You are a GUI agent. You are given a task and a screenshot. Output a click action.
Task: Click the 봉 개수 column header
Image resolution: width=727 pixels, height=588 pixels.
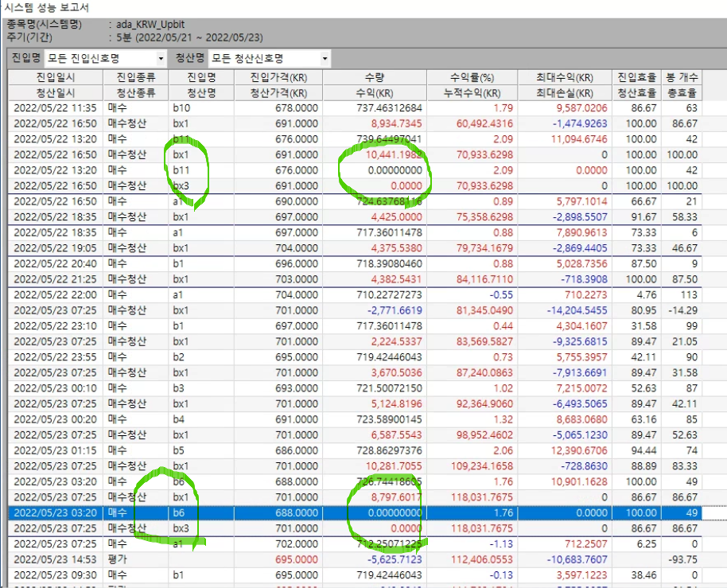tap(682, 78)
